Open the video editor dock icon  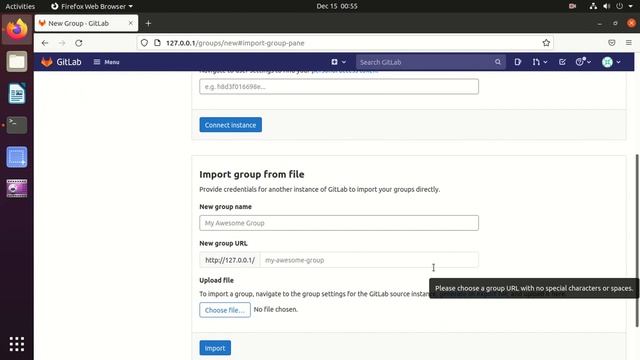[x=17, y=188]
